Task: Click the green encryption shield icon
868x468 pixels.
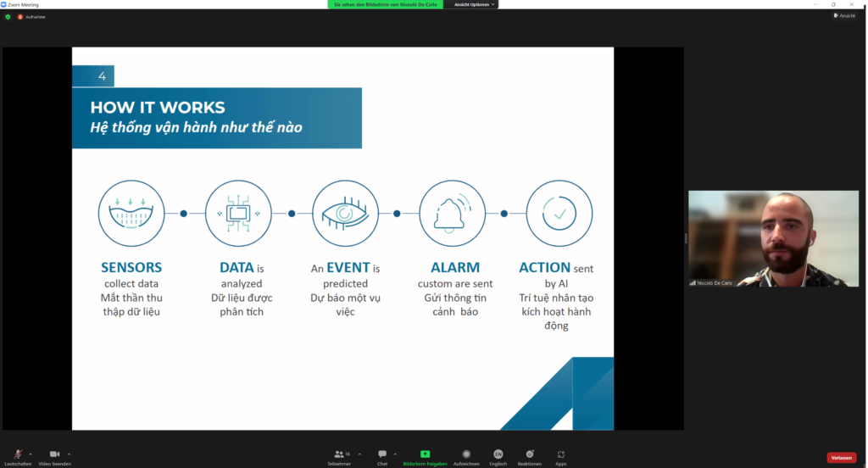Action: tap(8, 16)
